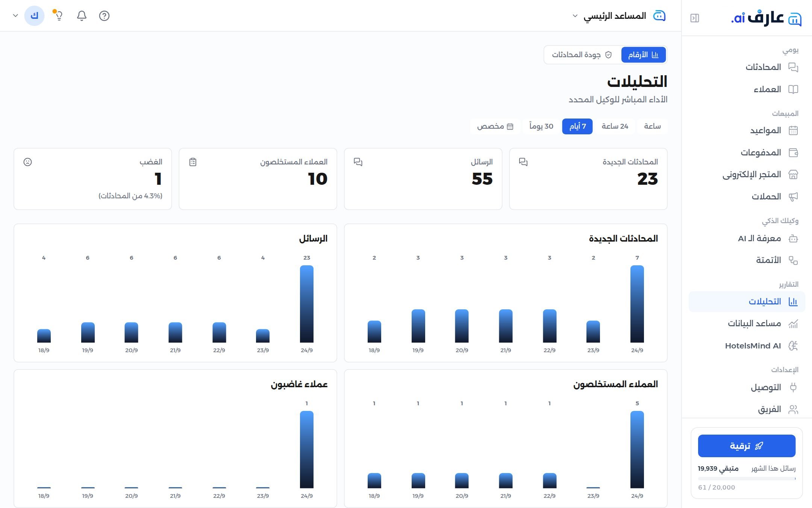Collapse the sidebar with the panel icon
Screen dimensions: 812x508
point(695,18)
